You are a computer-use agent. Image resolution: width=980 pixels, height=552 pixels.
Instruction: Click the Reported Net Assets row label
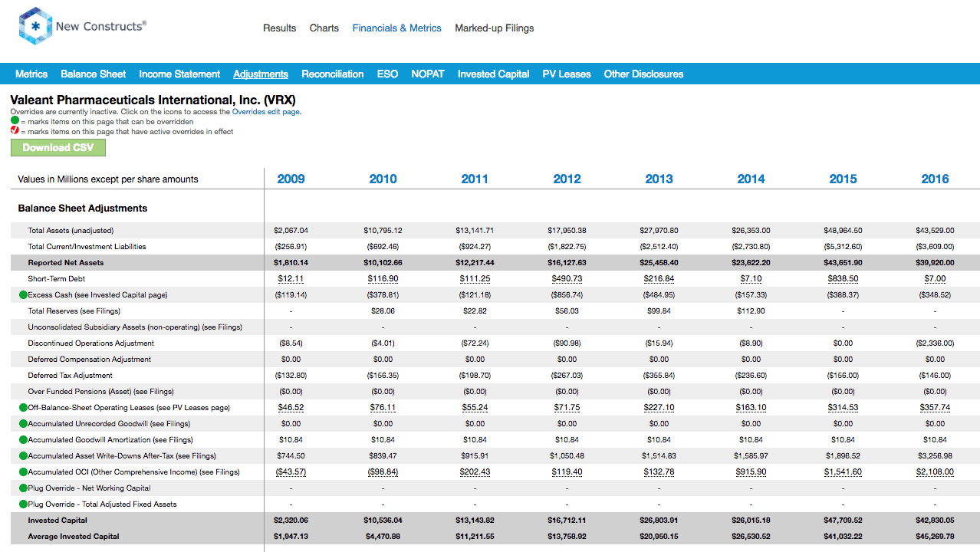point(66,263)
